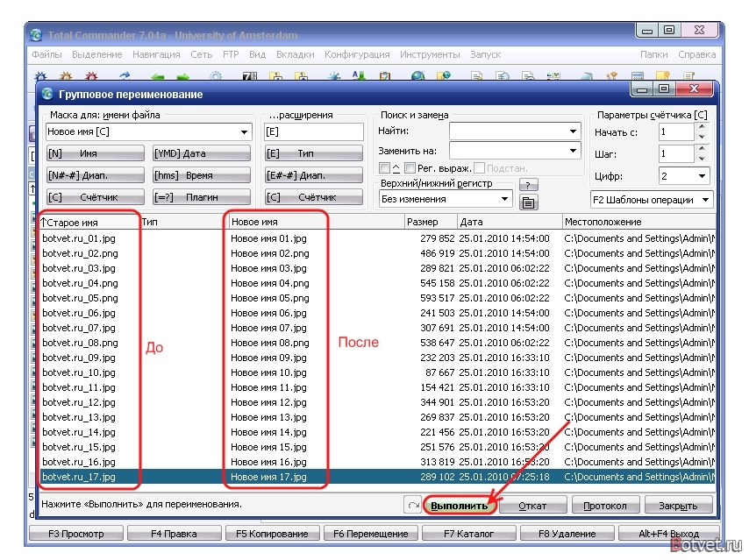Open the F2 Шаблоны операции dropdown
Image resolution: width=749 pixels, height=560 pixels.
click(705, 200)
